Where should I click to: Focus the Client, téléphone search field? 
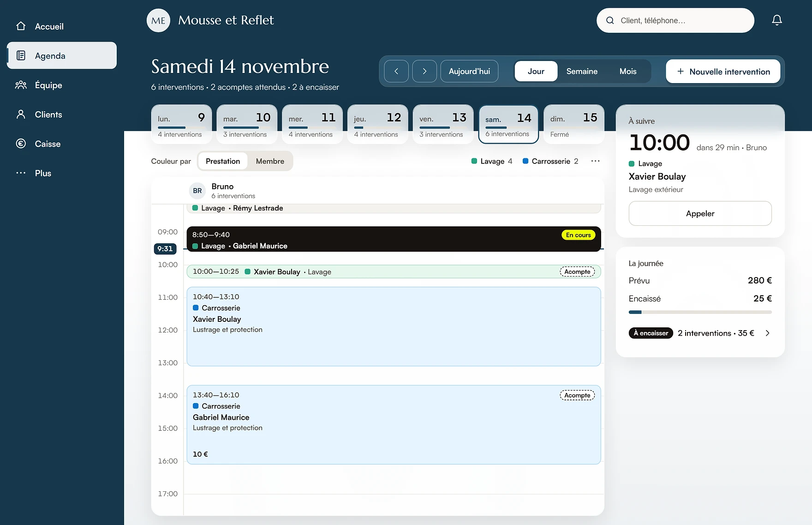675,20
